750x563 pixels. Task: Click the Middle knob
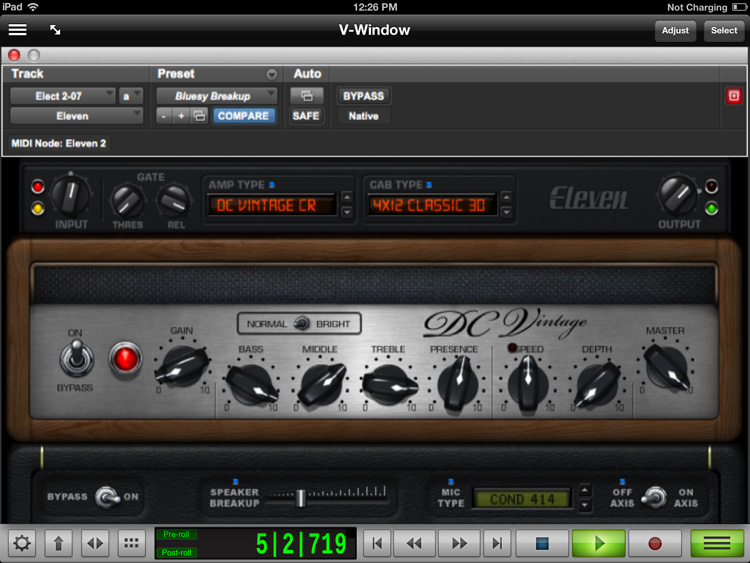coord(321,384)
